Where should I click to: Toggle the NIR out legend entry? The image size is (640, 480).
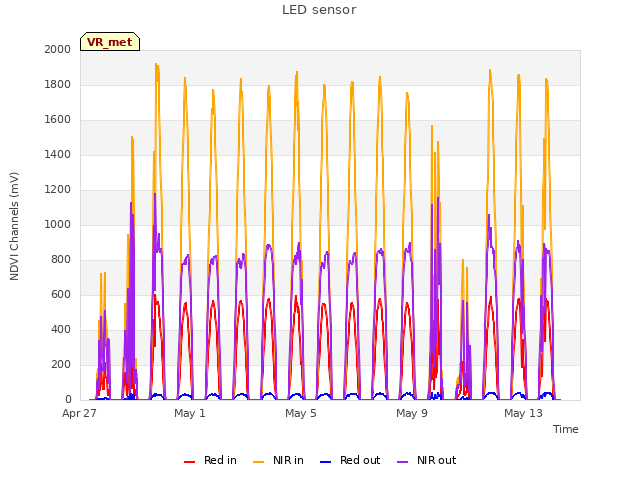pos(427,460)
